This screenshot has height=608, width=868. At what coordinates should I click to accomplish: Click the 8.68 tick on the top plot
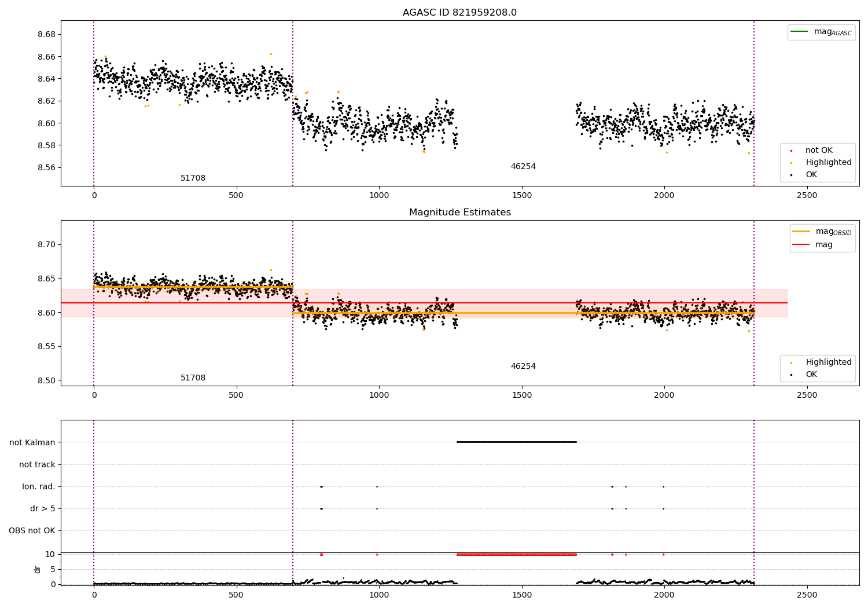click(x=46, y=35)
